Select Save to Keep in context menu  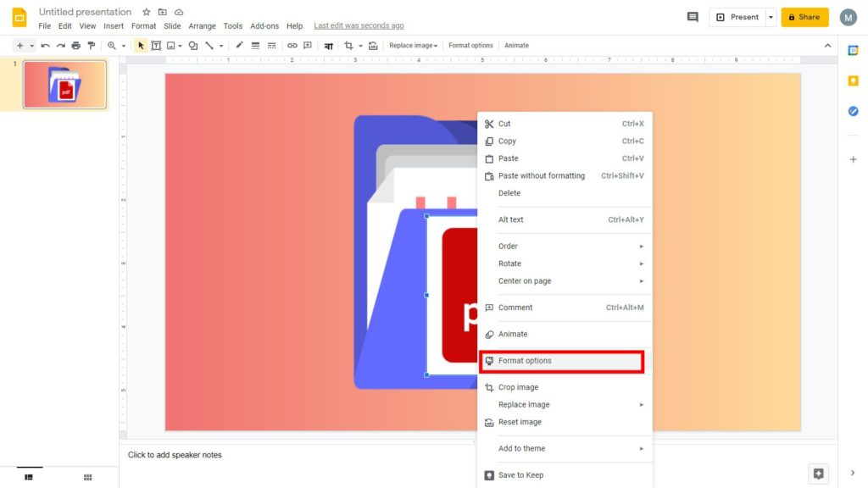(565, 474)
